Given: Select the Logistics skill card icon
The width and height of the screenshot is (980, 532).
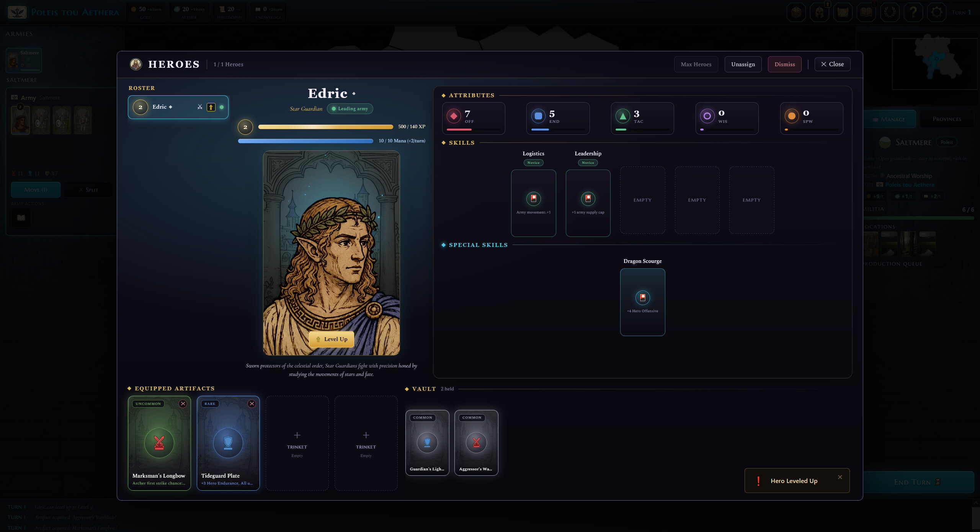Looking at the screenshot, I should 533,198.
